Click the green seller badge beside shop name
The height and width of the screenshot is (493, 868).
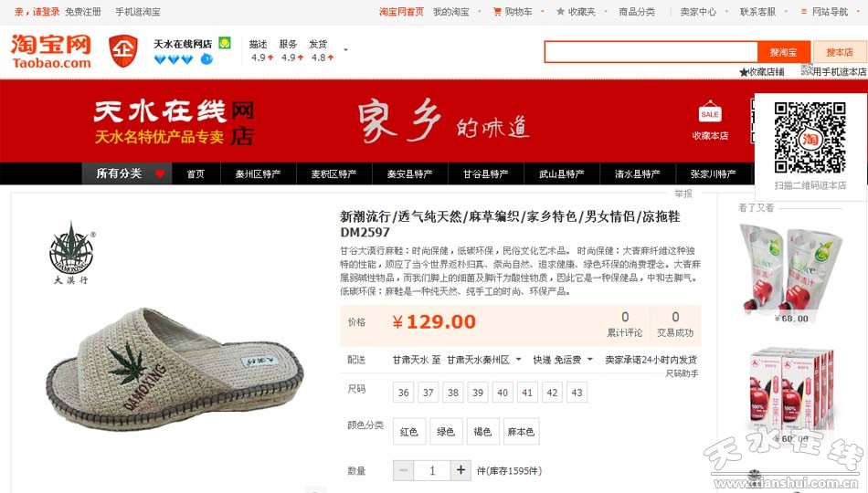pyautogui.click(x=224, y=43)
